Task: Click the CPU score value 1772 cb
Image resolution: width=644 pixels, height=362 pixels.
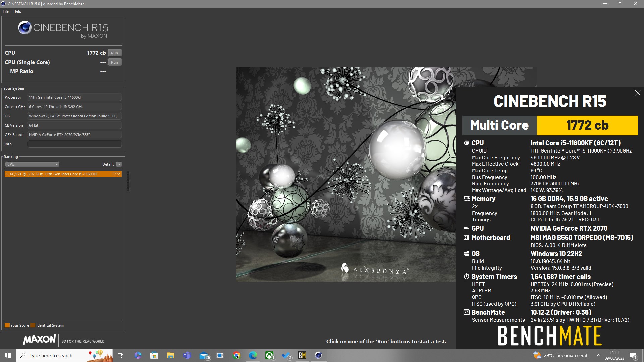Action: (96, 53)
